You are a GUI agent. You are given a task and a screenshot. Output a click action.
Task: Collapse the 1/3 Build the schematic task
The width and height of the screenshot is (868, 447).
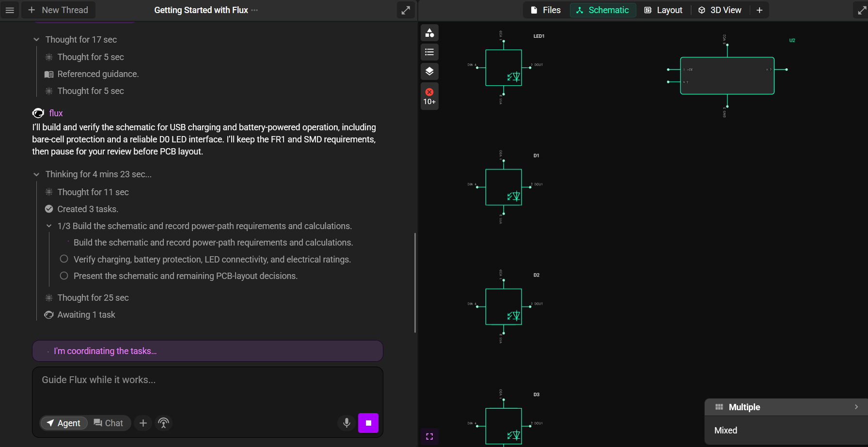(49, 226)
